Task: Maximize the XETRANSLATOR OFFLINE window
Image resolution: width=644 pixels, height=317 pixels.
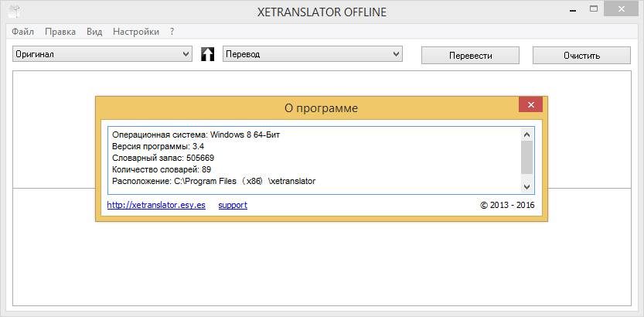Action: 594,9
